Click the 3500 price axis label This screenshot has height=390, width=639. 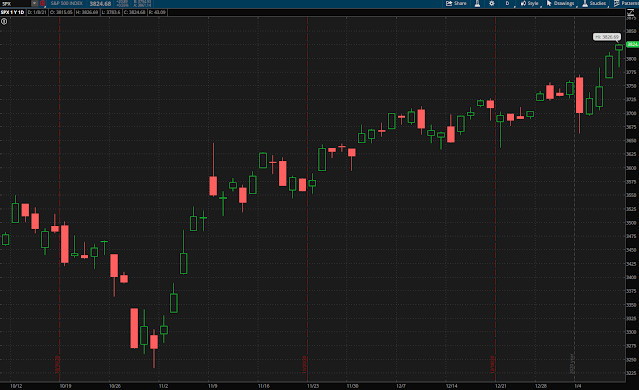[631, 223]
